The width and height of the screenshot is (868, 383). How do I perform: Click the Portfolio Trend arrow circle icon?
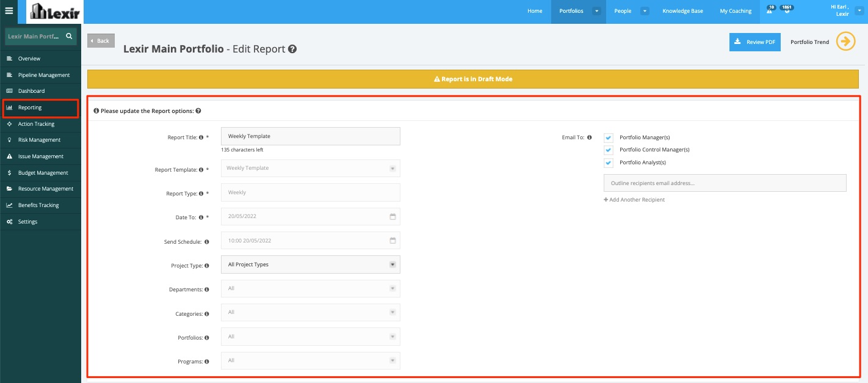click(x=845, y=42)
